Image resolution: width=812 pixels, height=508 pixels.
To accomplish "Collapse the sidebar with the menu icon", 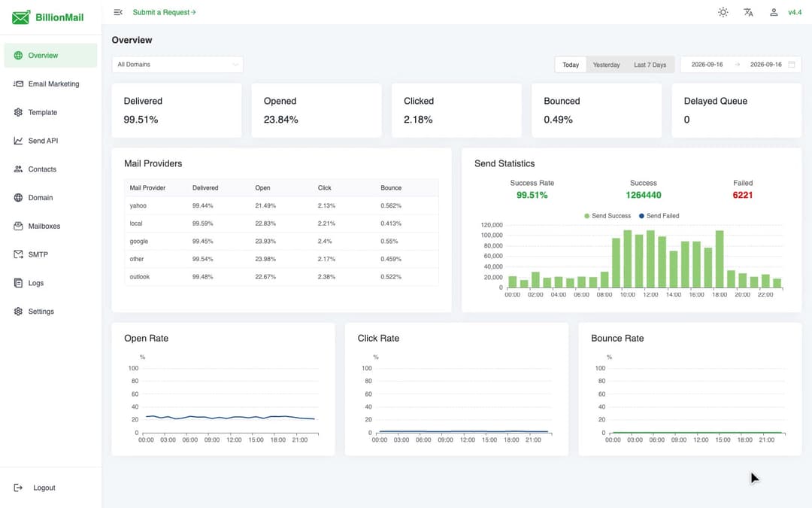I will pos(118,12).
